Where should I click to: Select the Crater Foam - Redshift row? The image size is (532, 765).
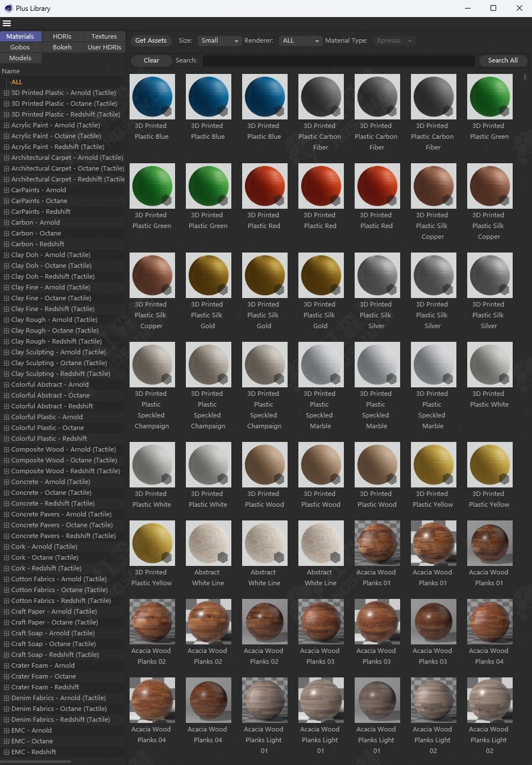click(x=45, y=687)
